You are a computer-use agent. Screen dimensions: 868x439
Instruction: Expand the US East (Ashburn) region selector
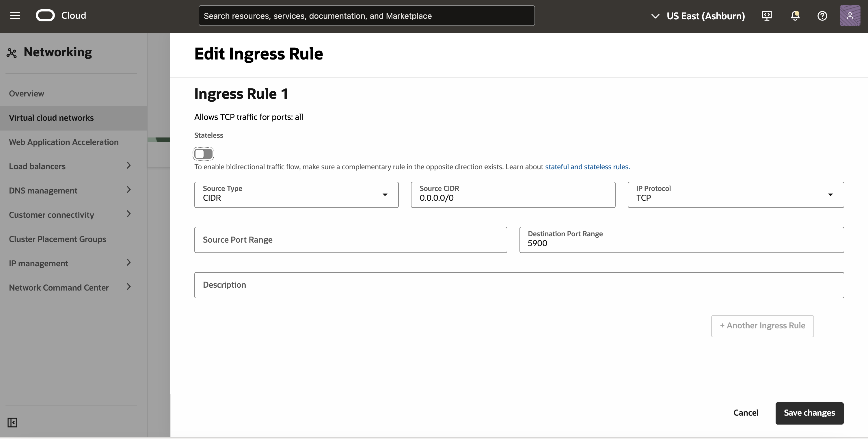(698, 16)
